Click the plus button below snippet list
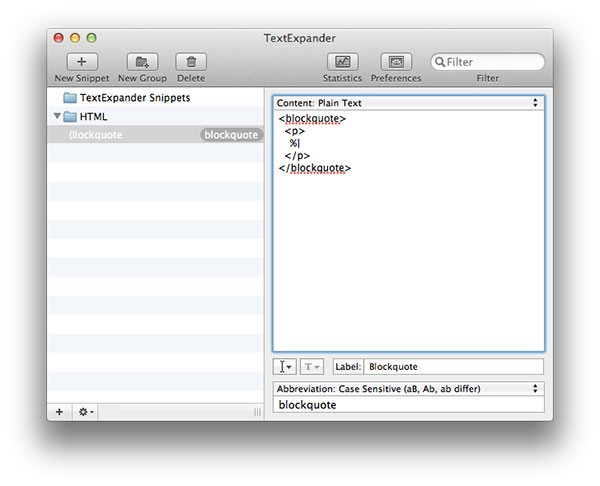Screen dimensions: 600x486 pos(59,412)
